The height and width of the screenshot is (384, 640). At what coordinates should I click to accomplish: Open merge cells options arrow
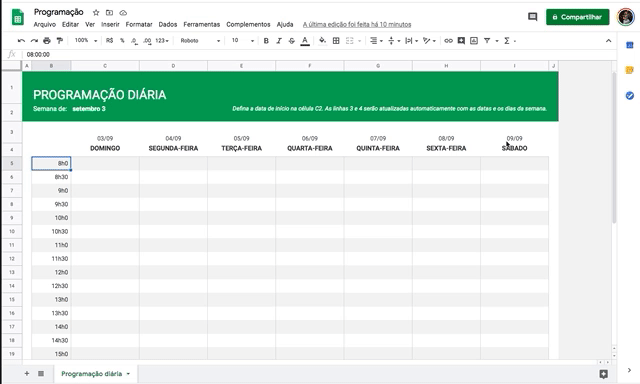coord(360,41)
